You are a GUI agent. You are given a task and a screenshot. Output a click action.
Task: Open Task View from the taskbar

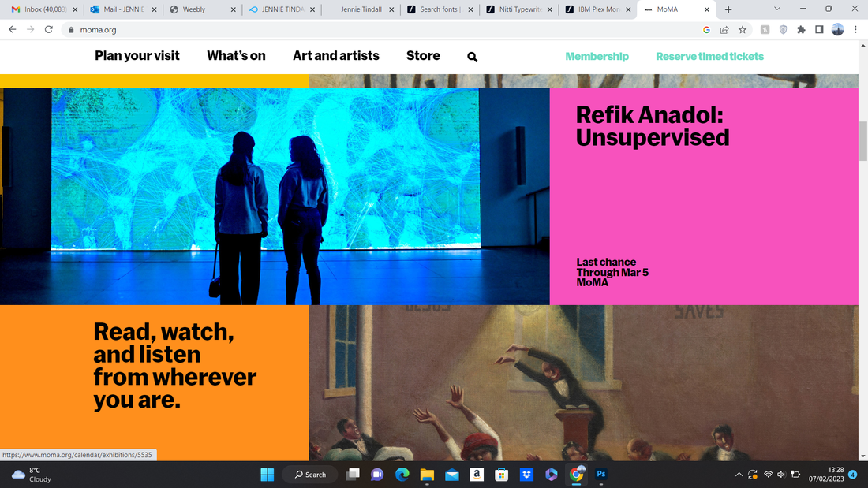pyautogui.click(x=353, y=474)
